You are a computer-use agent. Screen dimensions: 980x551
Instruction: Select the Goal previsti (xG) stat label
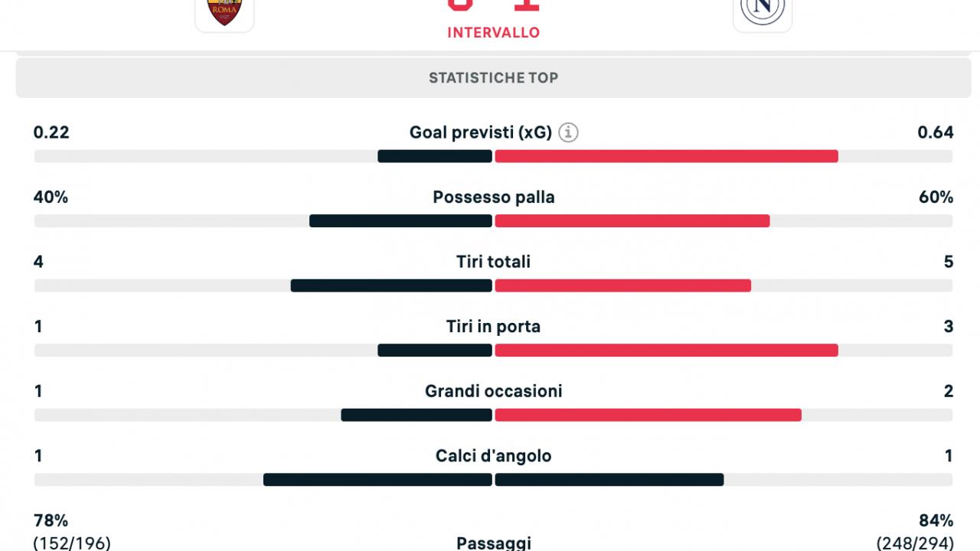[x=481, y=132]
